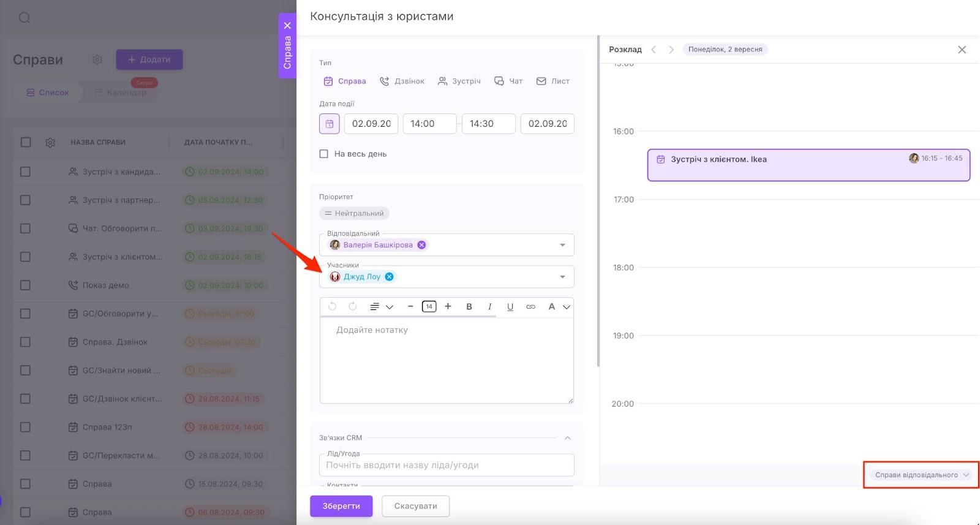Select the Лист event type

click(x=553, y=81)
